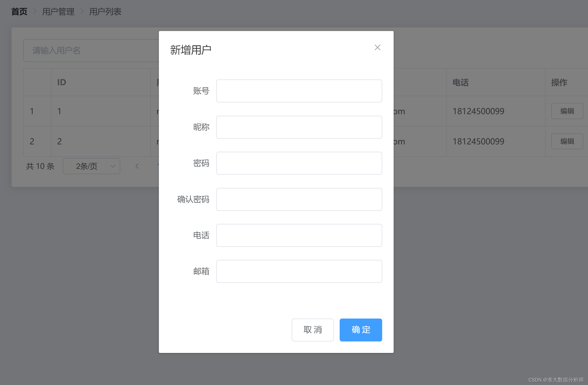Screen dimensions: 588x385
Task: Go to previous page with left arrow
Action: [x=137, y=166]
